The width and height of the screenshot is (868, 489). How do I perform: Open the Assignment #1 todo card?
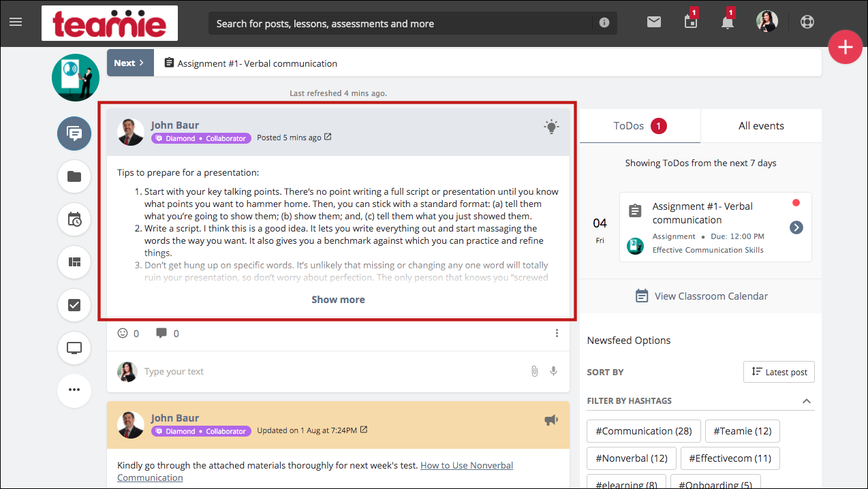point(715,227)
